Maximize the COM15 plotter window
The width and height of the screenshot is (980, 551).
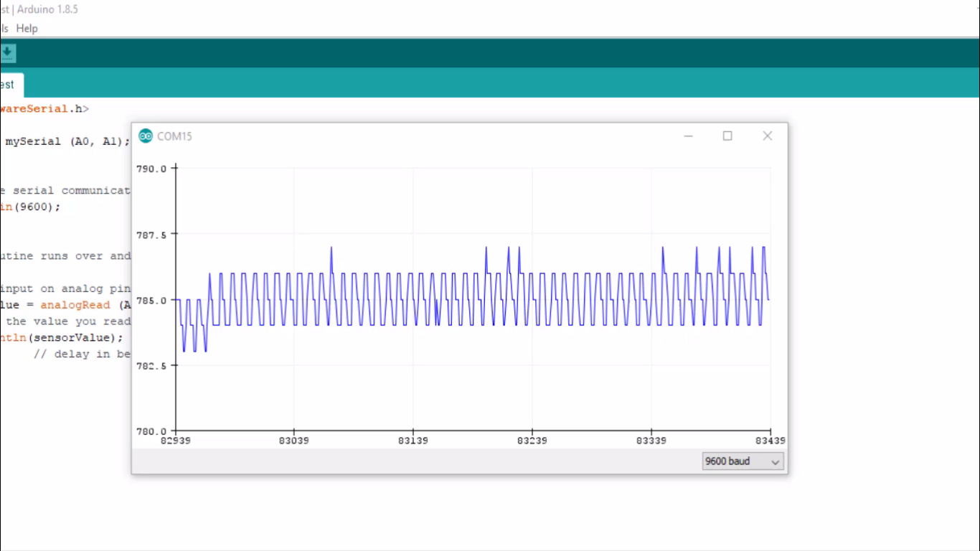click(727, 136)
